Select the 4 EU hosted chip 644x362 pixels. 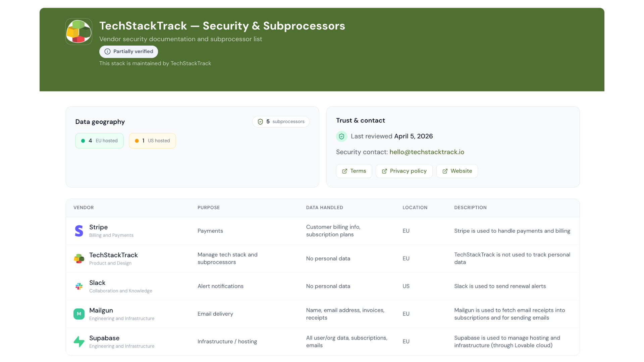(x=99, y=141)
